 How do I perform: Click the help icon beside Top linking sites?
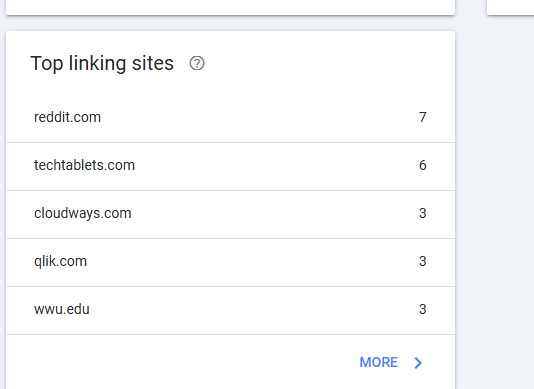[x=197, y=63]
